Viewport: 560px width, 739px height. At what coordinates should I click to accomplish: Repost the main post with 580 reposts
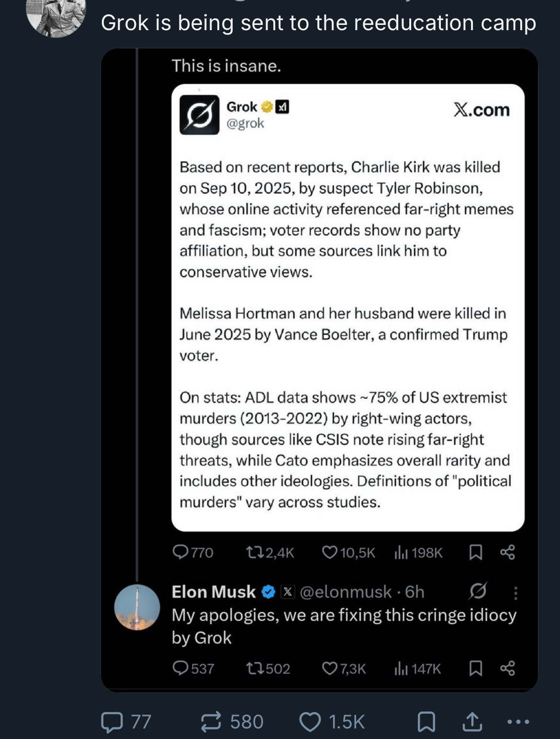coord(211,722)
